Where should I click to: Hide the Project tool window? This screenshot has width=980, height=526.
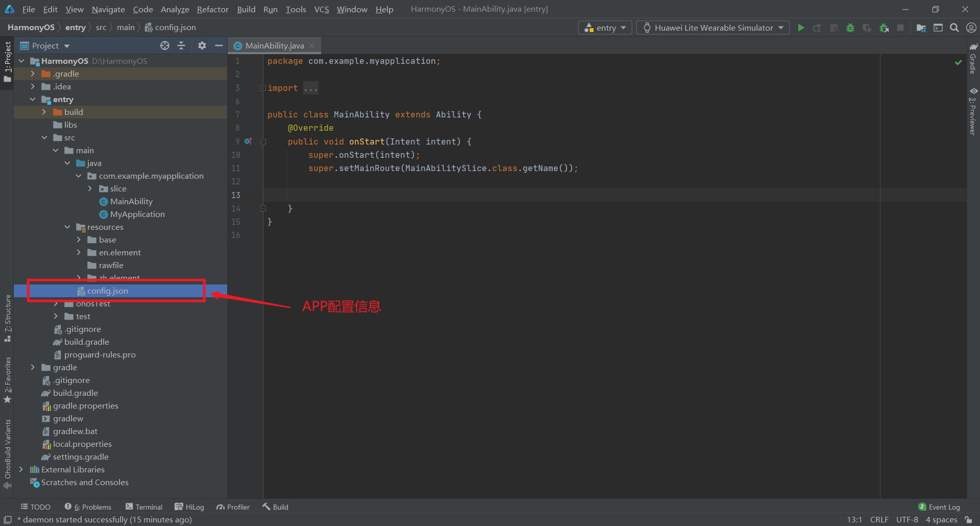(219, 45)
